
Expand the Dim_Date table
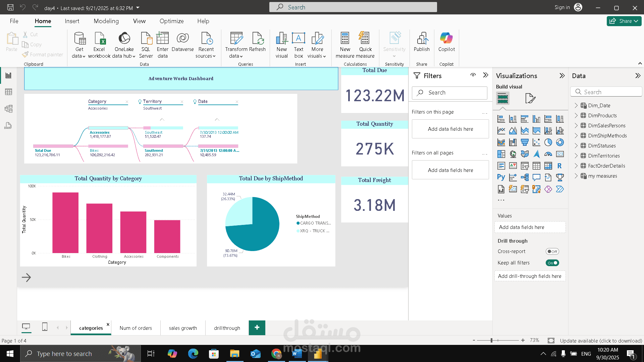(576, 106)
